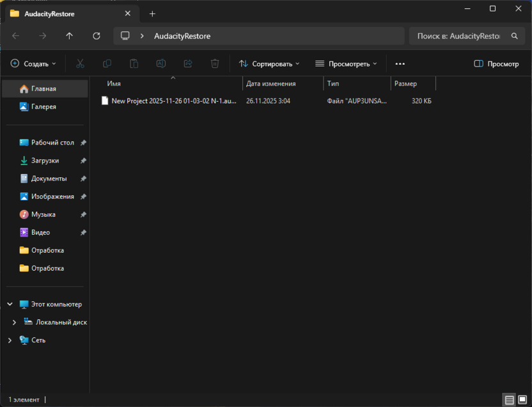This screenshot has width=532, height=407.
Task: Click the Share icon in toolbar
Action: tap(188, 64)
